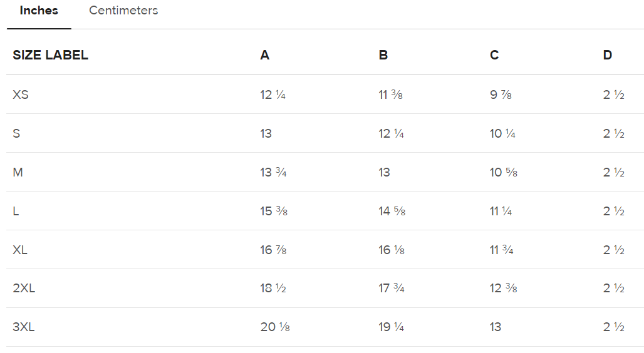
Task: Select the XS size row label
Action: click(x=21, y=95)
